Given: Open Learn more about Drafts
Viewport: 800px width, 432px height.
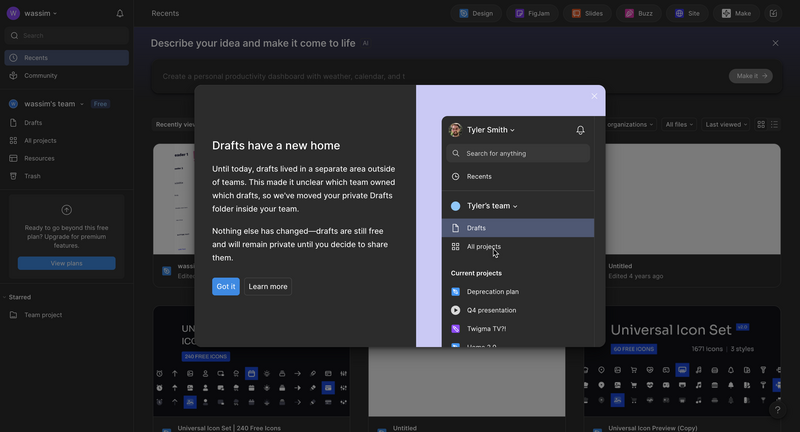Looking at the screenshot, I should (268, 286).
